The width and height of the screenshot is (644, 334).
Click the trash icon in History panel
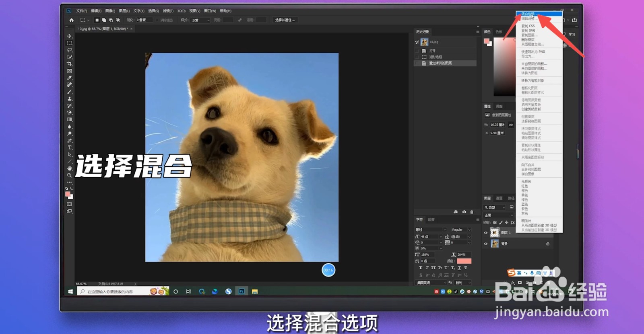tap(472, 212)
